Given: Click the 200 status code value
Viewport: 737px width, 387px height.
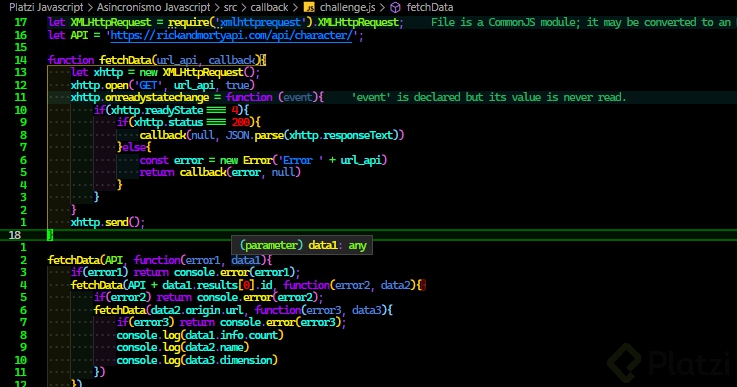Looking at the screenshot, I should click(241, 122).
